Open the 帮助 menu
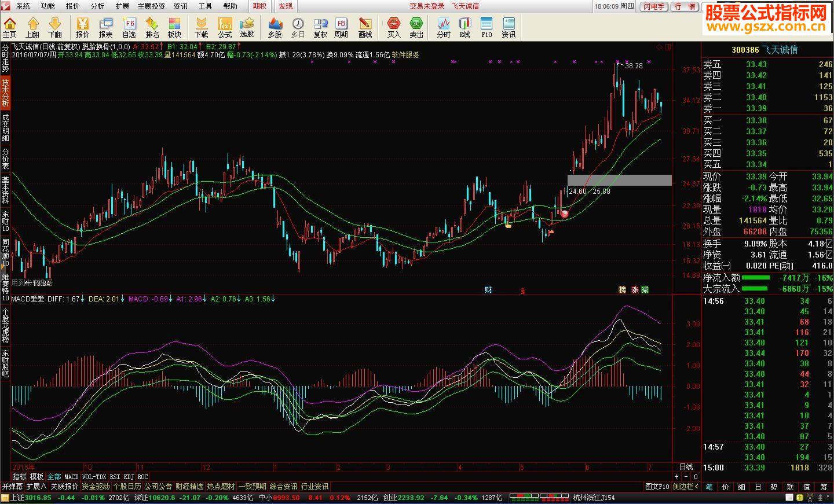 point(231,6)
